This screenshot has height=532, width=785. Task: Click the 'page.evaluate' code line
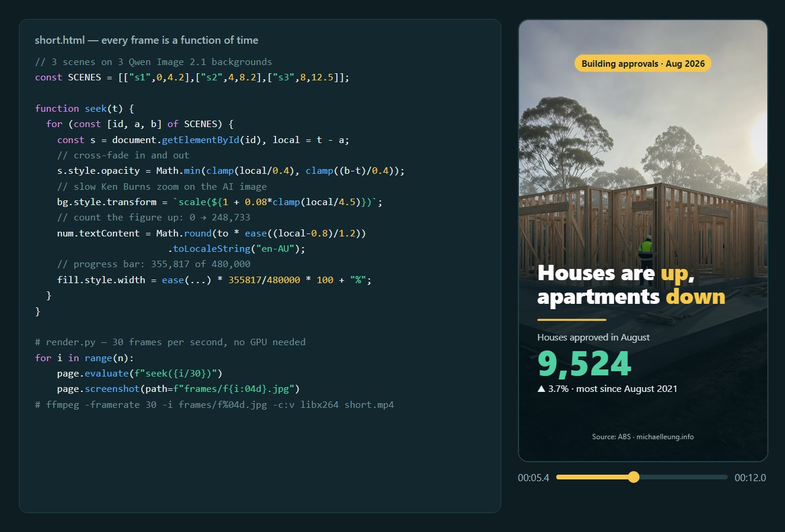[140, 374]
